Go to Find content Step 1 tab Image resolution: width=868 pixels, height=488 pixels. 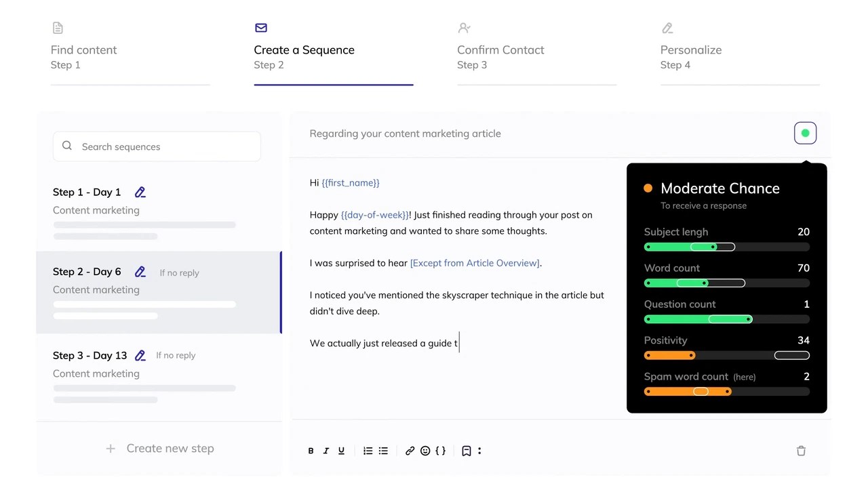130,54
